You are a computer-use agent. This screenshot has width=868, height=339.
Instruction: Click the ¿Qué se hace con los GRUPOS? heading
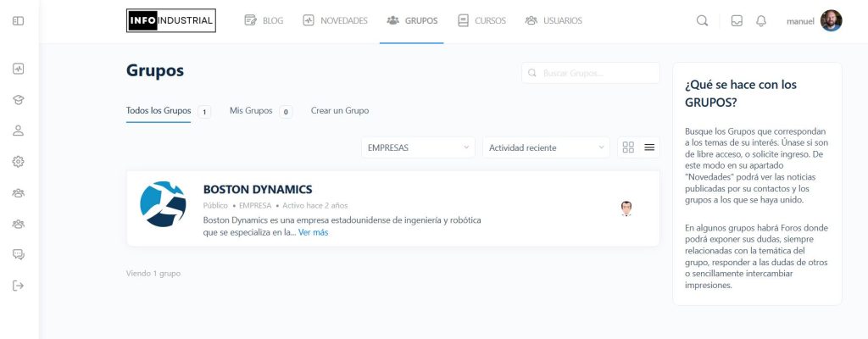741,93
